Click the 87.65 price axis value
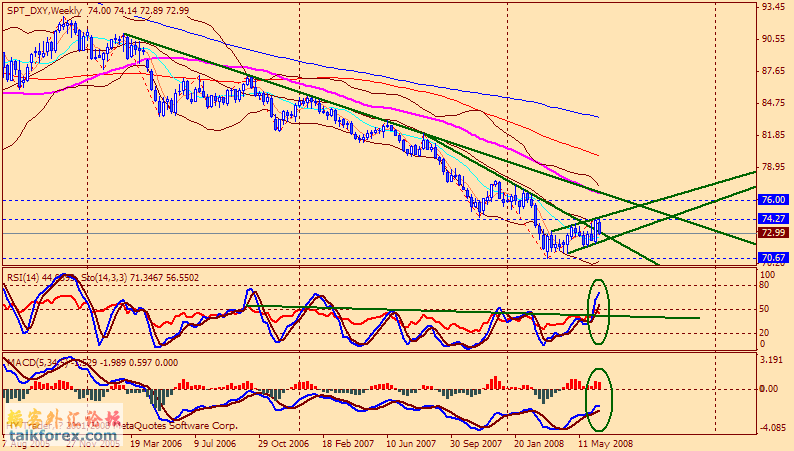 tap(773, 71)
